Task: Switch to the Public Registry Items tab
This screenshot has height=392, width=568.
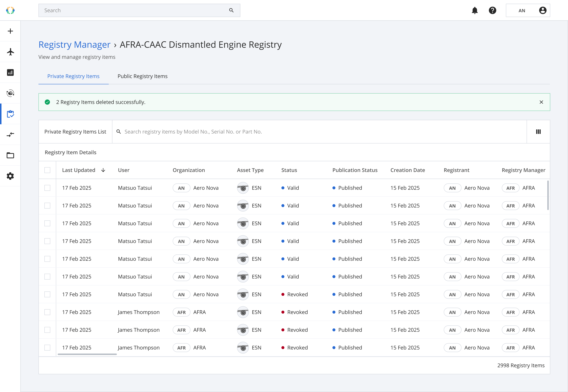Action: tap(142, 76)
